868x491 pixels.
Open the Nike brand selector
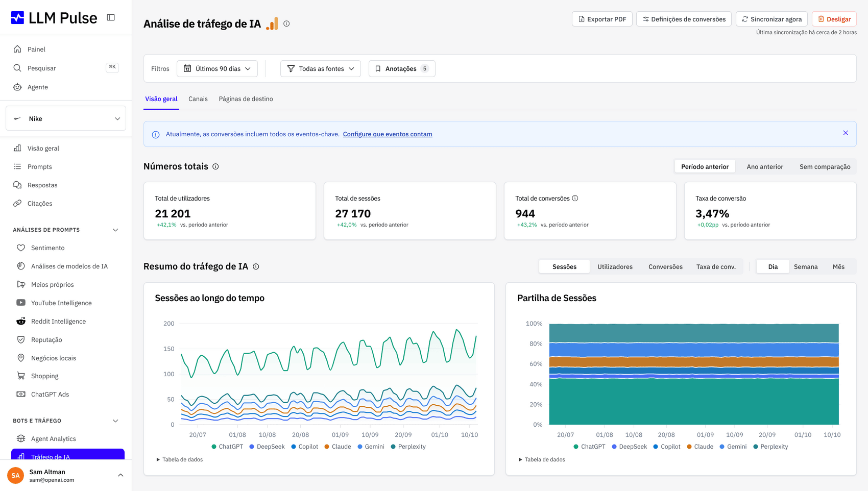[66, 118]
